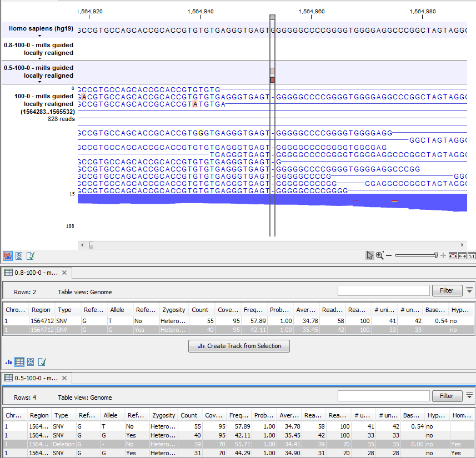Select the 0.8-100-0 table tab
Screen dimensions: 476x458
tap(36, 273)
